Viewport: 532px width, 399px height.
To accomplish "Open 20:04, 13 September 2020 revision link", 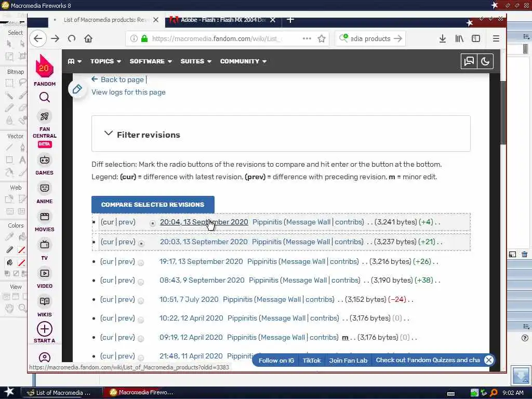I will click(x=204, y=222).
